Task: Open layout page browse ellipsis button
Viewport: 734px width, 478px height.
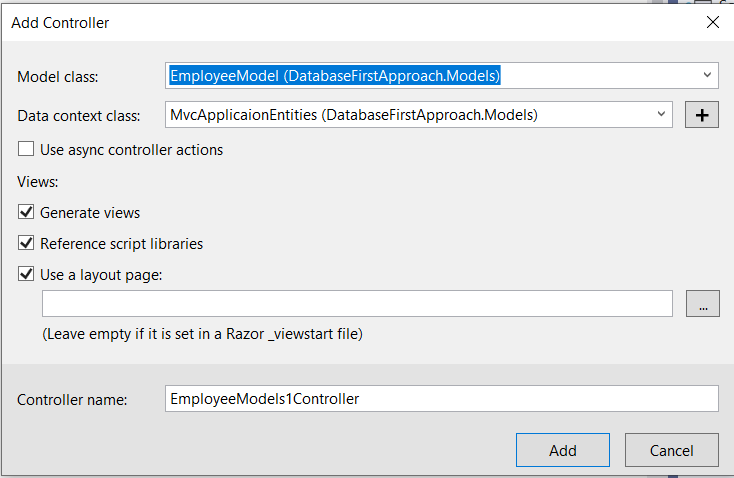Action: click(x=703, y=303)
